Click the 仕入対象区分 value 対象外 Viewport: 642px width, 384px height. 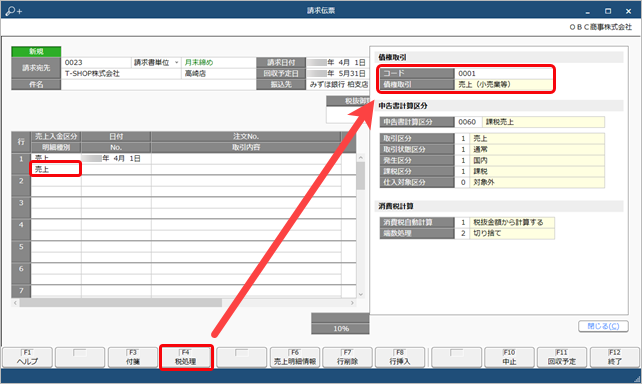537,182
